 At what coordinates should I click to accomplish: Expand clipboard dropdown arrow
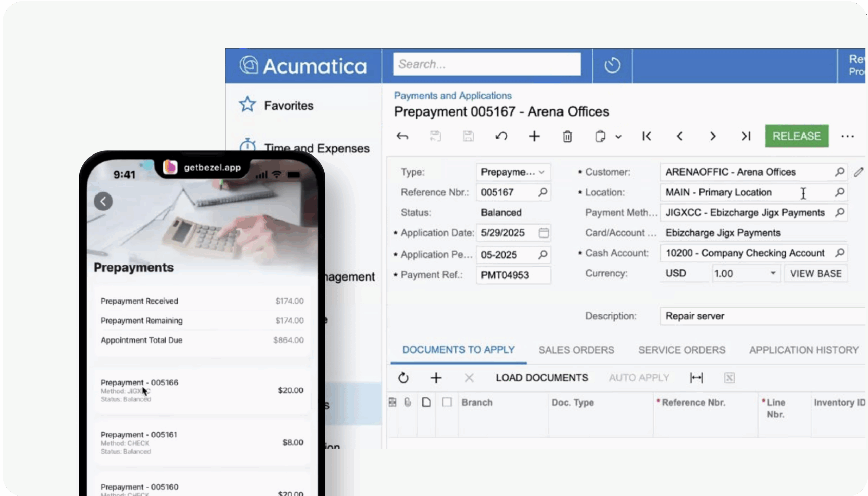coord(618,137)
